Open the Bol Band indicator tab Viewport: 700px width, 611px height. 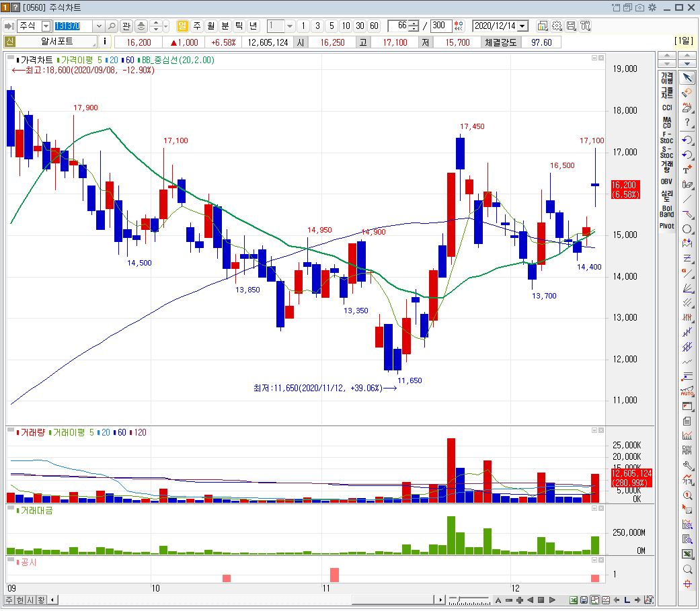(x=667, y=211)
